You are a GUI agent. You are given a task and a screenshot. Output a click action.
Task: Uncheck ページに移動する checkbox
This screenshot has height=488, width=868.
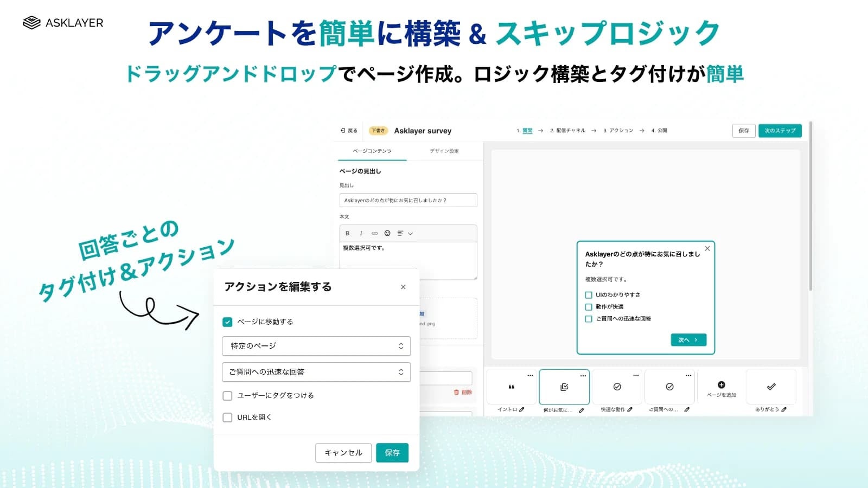tap(227, 322)
